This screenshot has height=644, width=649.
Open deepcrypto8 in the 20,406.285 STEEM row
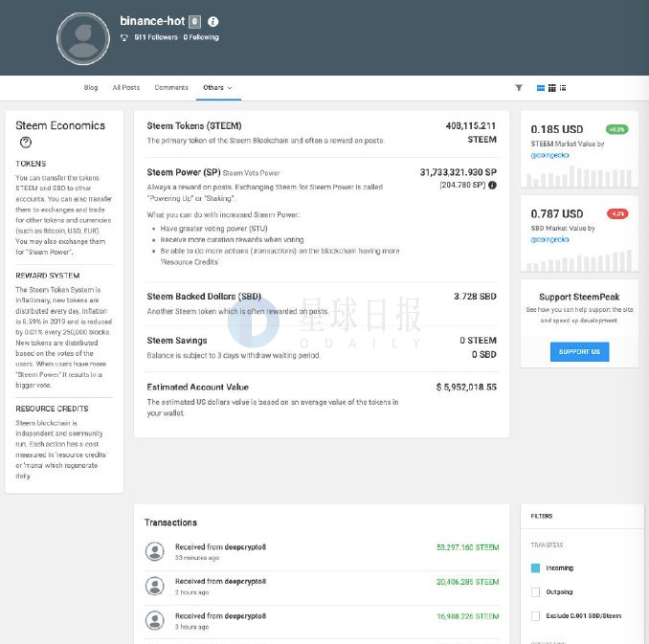[245, 582]
